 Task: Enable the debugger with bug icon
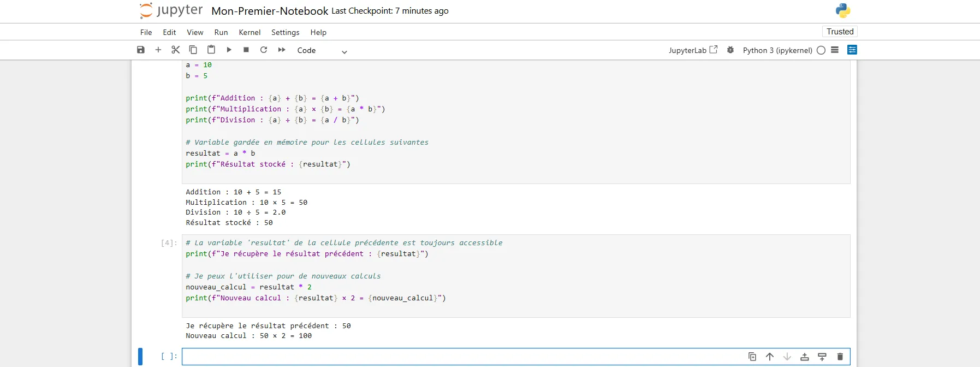pos(730,50)
